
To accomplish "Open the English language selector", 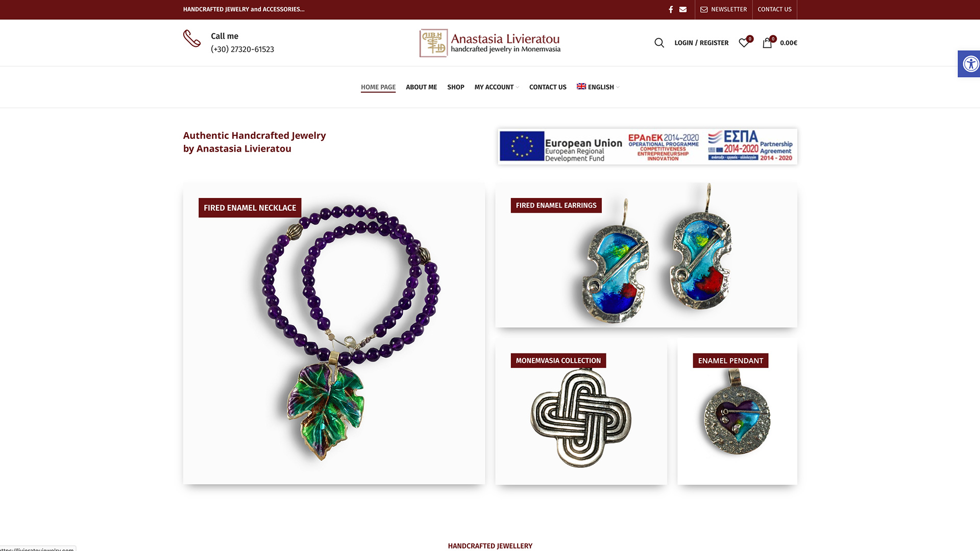I will [x=598, y=87].
